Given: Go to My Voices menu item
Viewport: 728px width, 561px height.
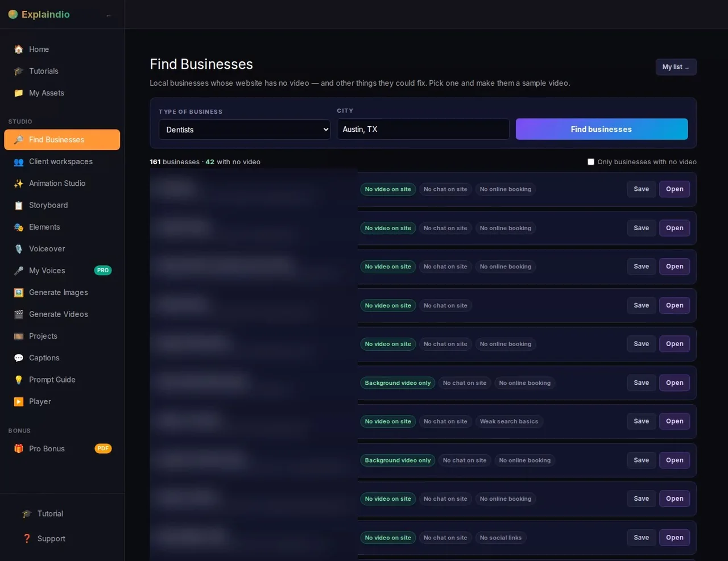Looking at the screenshot, I should (x=62, y=271).
